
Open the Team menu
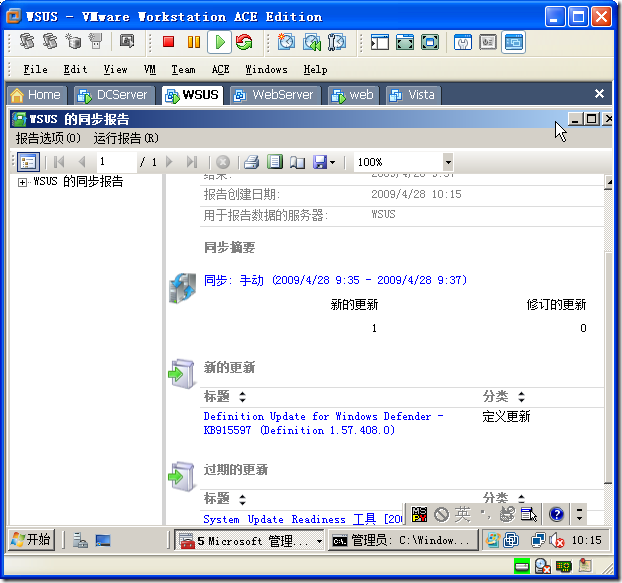[183, 69]
